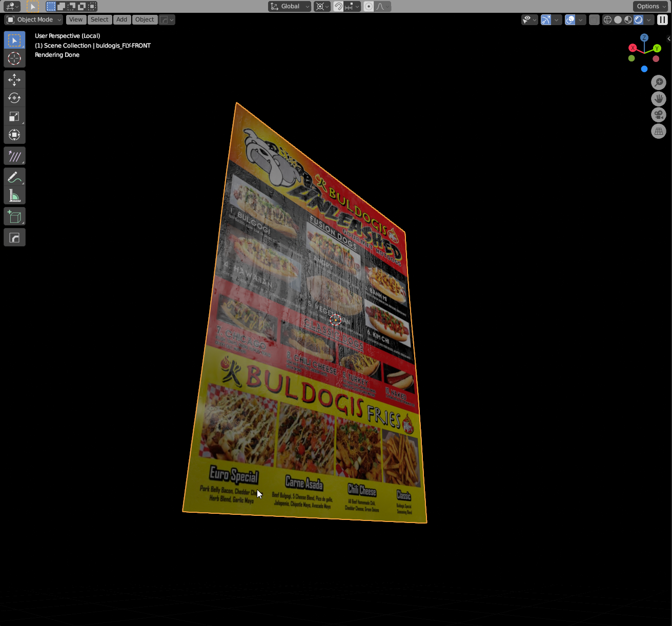Toggle the camera view gizmo

(659, 115)
